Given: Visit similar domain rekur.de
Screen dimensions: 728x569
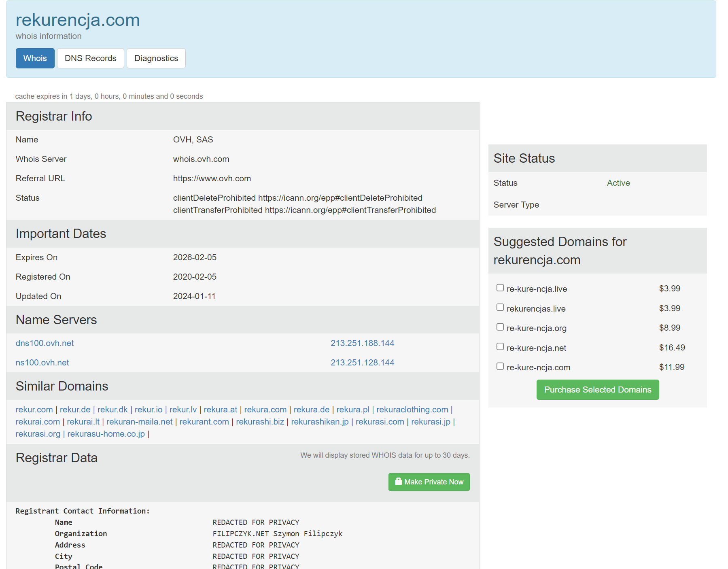Looking at the screenshot, I should point(75,410).
